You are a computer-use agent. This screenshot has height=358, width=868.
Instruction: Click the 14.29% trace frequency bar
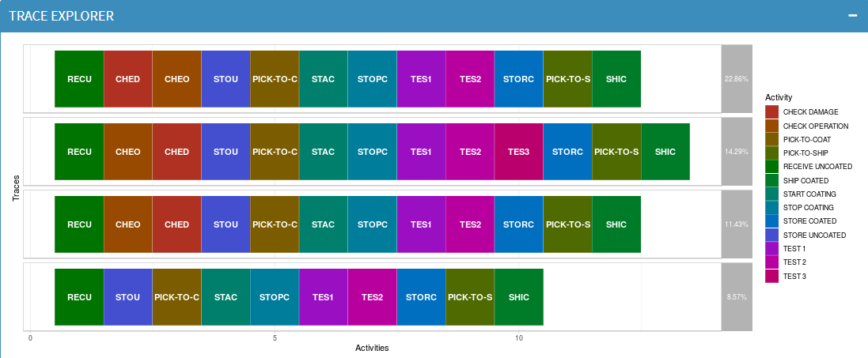(736, 151)
